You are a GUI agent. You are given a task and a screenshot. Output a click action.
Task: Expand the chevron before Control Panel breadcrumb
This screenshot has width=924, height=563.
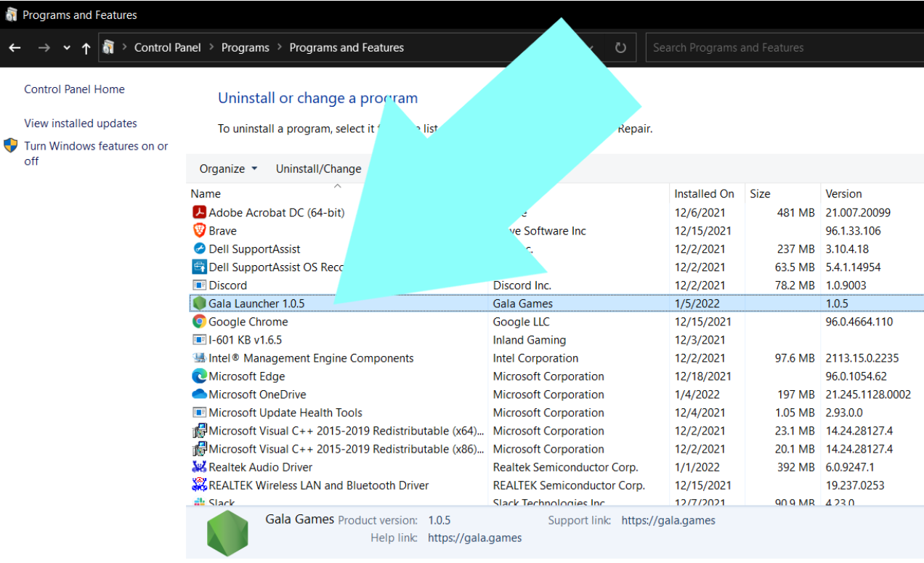(x=124, y=48)
